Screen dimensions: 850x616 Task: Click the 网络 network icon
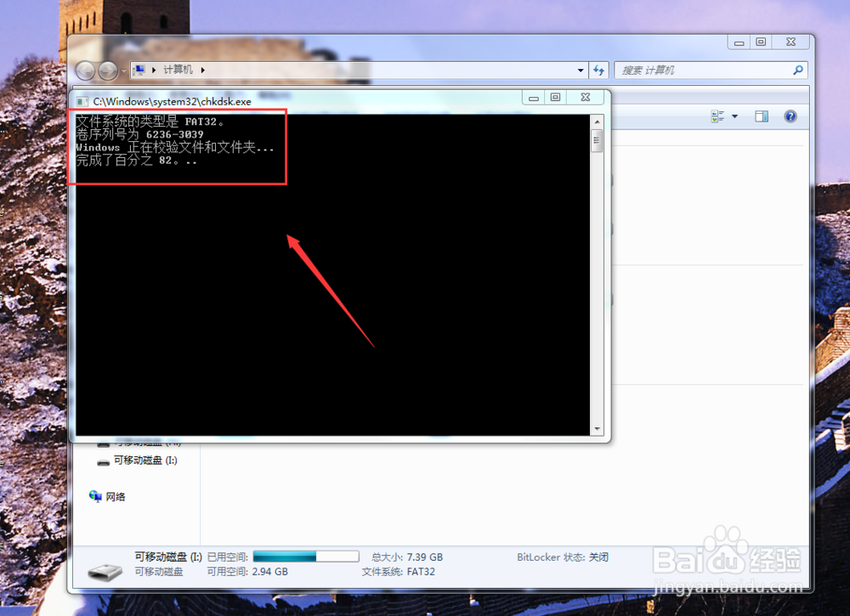tap(95, 496)
